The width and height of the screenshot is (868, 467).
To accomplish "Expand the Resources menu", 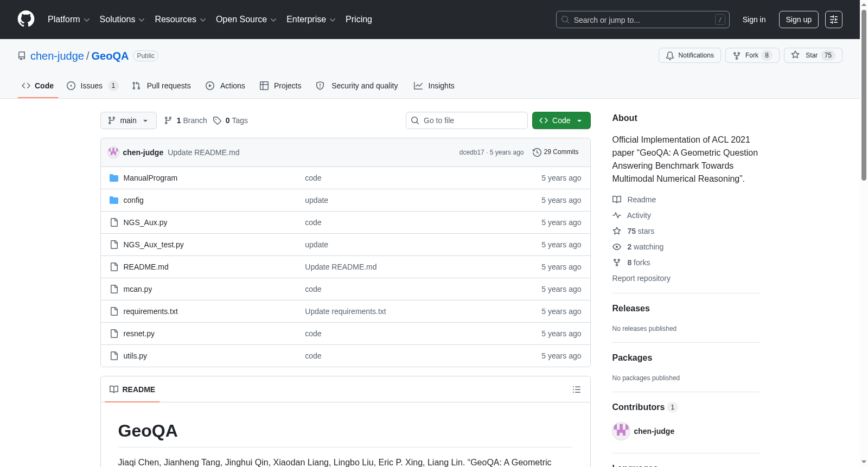I will (180, 20).
